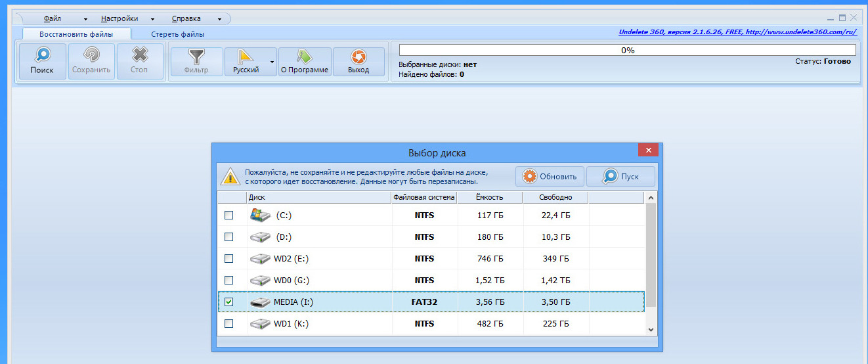The height and width of the screenshot is (364, 868).
Task: Click the Русский language flag icon
Action: tap(246, 57)
